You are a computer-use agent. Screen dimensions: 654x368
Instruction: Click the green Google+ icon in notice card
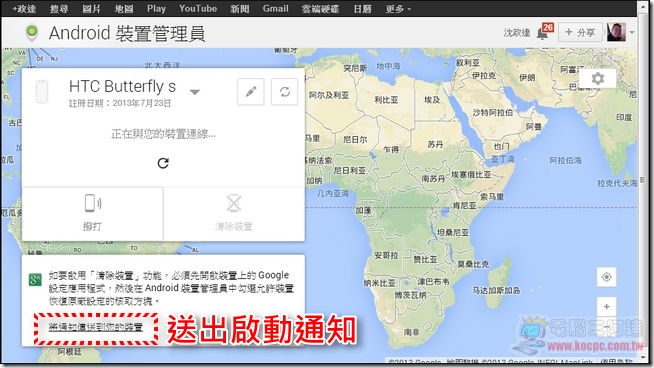[x=35, y=280]
